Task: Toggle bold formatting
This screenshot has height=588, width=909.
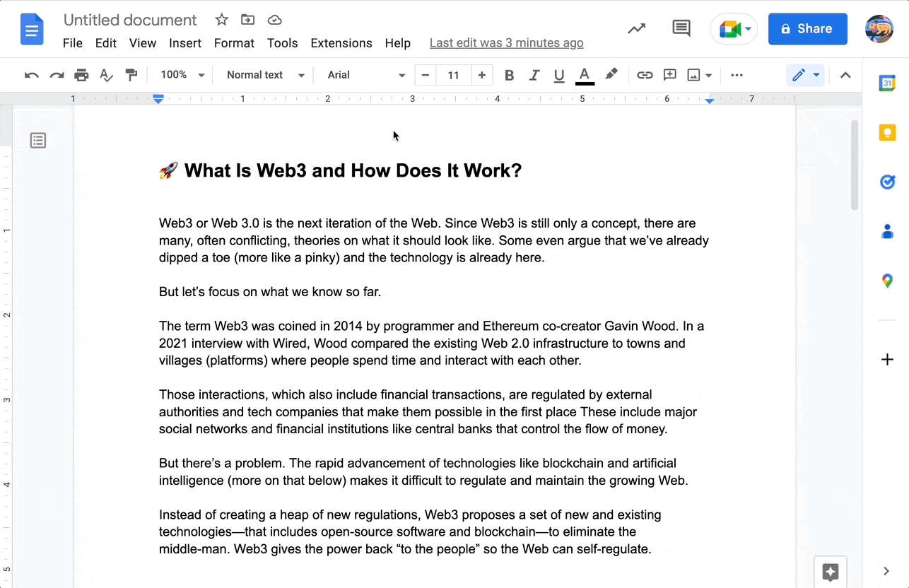Action: [509, 74]
